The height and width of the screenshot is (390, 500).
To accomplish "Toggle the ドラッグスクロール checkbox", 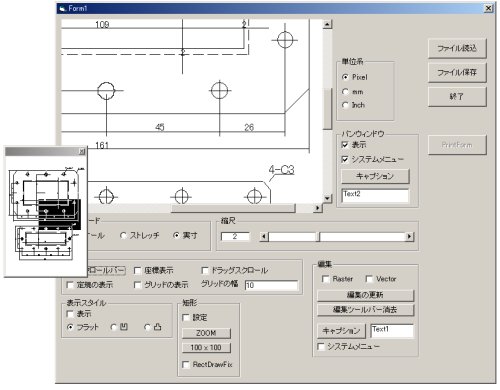I will click(x=205, y=270).
